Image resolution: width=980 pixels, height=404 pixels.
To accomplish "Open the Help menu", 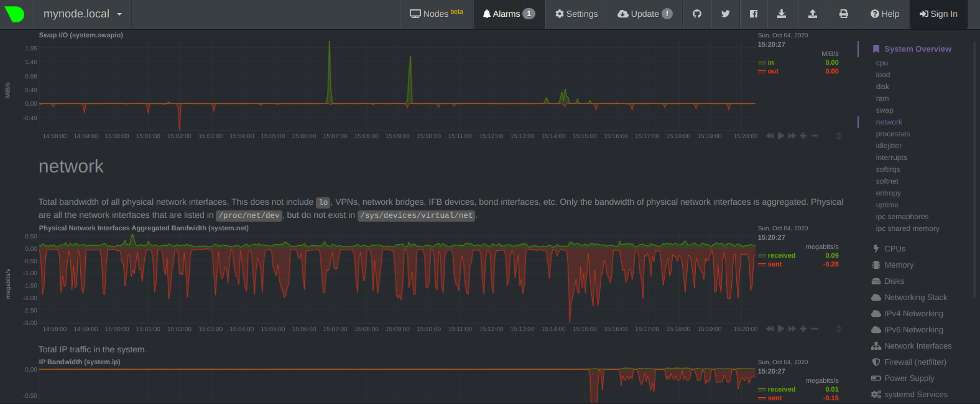I will (885, 14).
